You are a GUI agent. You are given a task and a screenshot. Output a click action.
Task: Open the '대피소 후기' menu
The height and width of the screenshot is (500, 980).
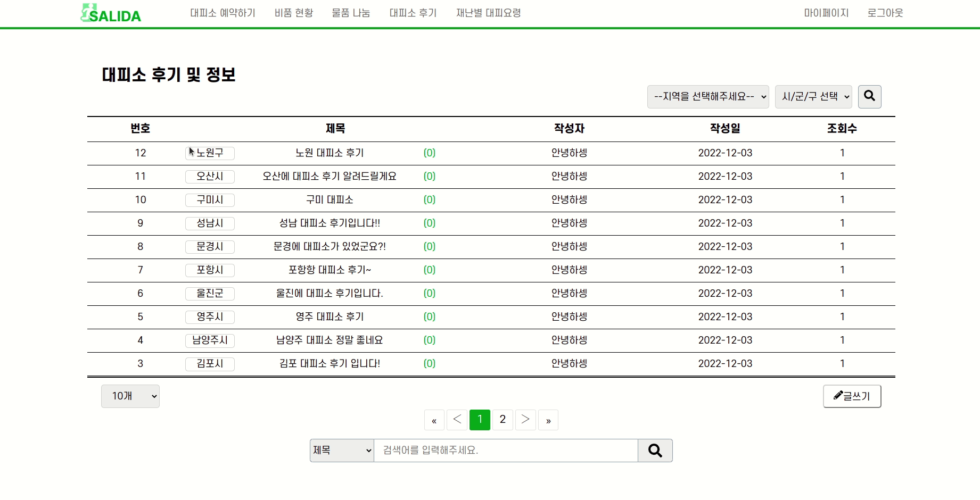(413, 13)
